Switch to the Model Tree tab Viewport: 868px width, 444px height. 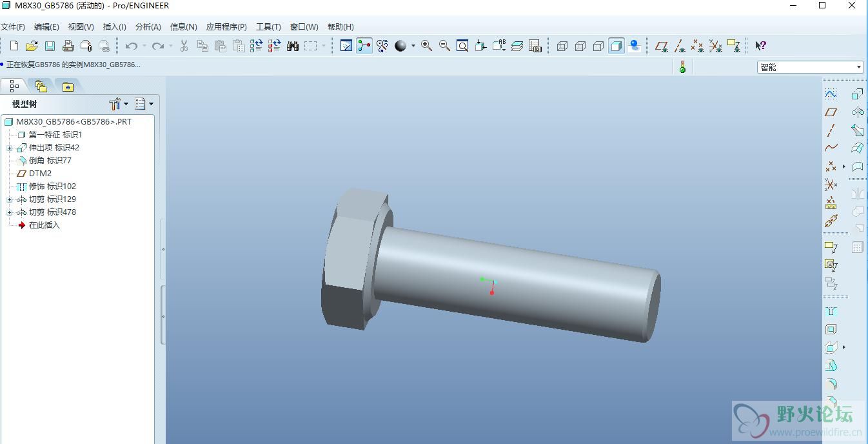14,86
